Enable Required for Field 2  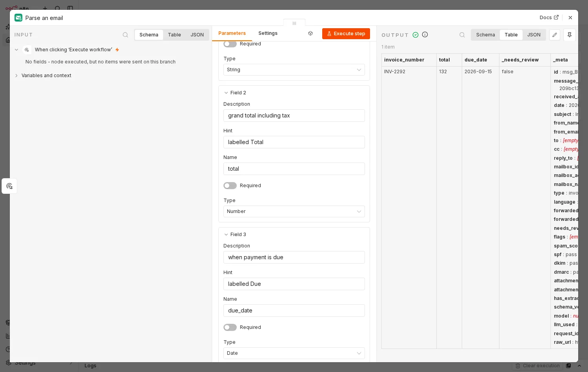point(230,186)
